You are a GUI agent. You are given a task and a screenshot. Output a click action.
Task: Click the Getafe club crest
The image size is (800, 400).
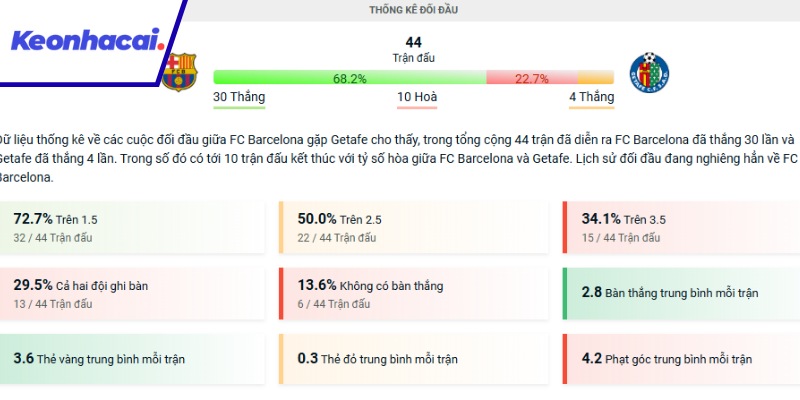click(650, 76)
